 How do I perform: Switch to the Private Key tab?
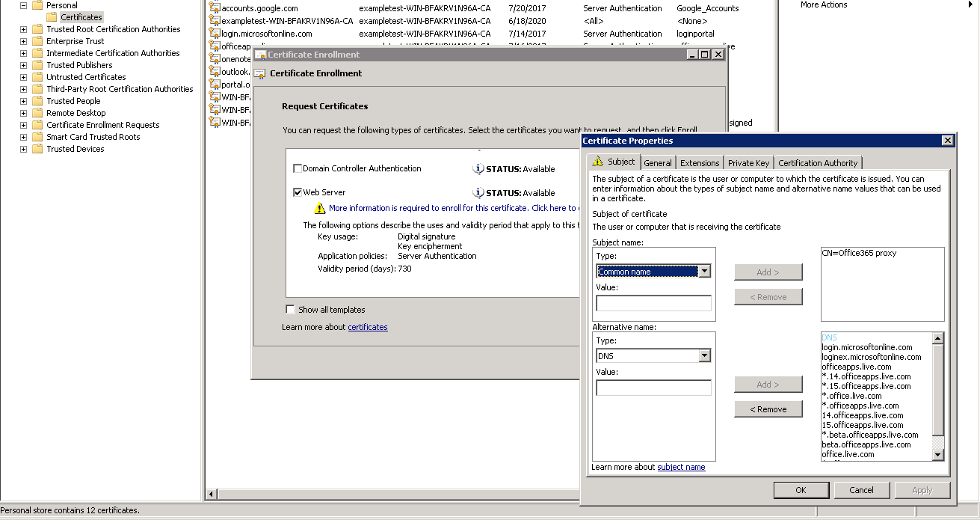748,163
